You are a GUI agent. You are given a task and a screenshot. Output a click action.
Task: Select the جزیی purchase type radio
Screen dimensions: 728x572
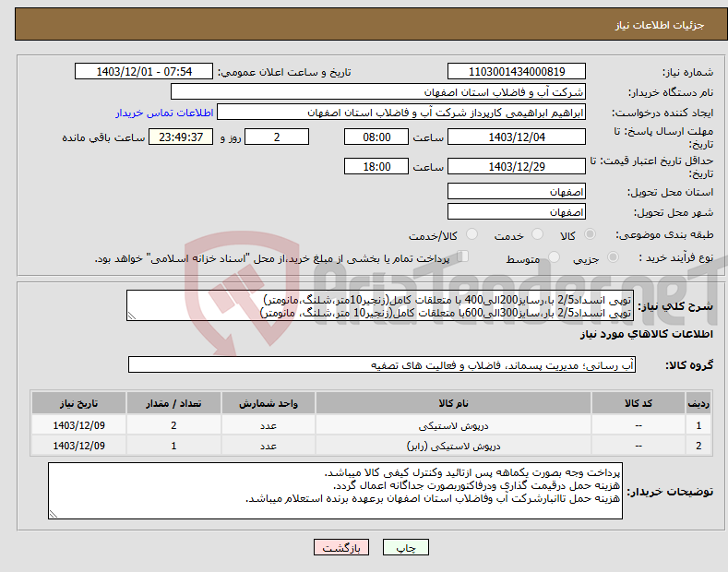click(x=613, y=257)
